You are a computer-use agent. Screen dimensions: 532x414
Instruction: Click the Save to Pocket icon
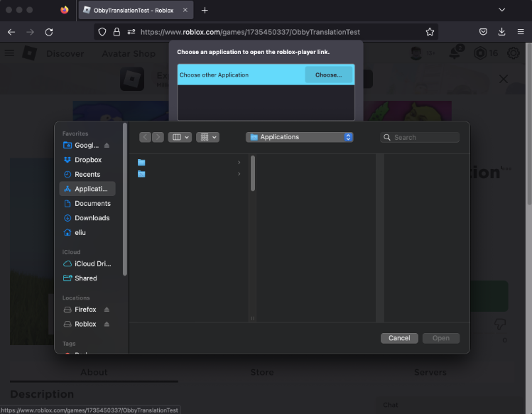(x=483, y=32)
